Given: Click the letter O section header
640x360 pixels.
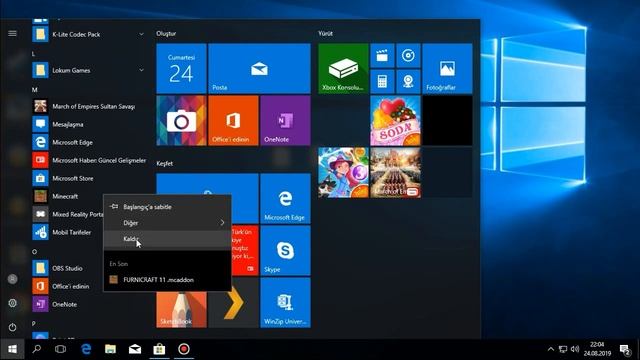Looking at the screenshot, I should click(34, 252).
